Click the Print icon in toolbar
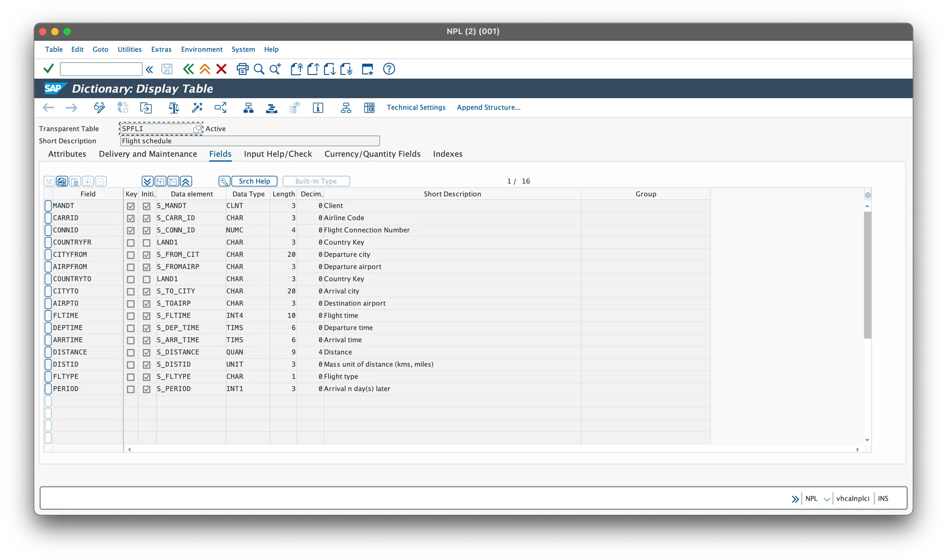The image size is (947, 560). (242, 69)
